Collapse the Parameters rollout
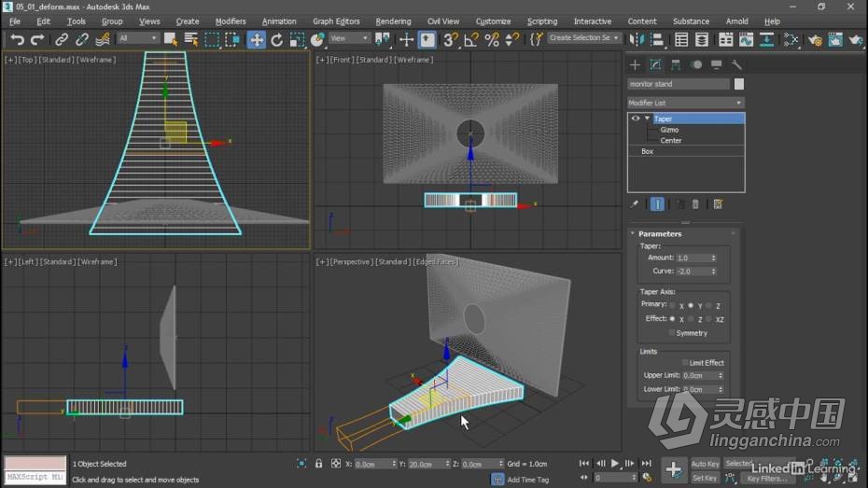Viewport: 868px width, 488px height. pos(633,233)
